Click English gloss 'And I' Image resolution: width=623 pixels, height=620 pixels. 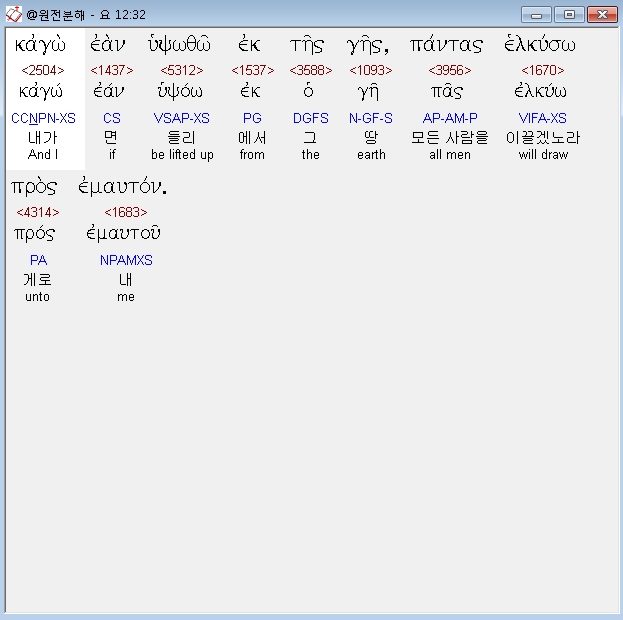[43, 155]
